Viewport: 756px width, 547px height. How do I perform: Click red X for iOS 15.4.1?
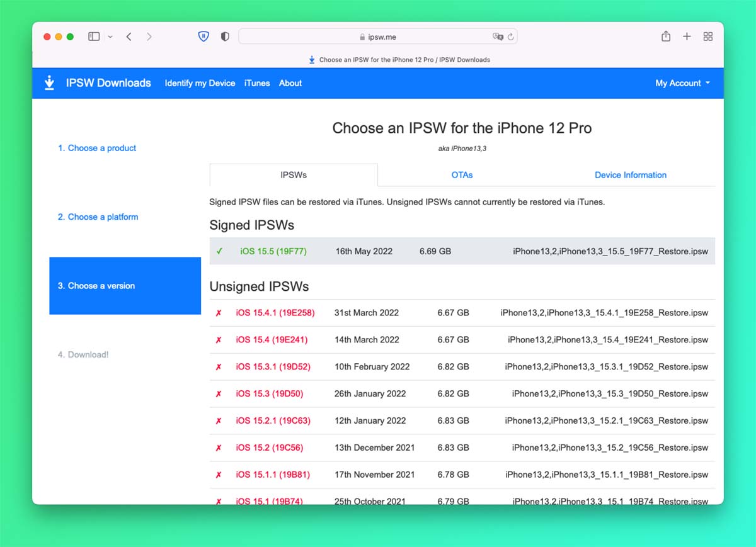(x=219, y=313)
